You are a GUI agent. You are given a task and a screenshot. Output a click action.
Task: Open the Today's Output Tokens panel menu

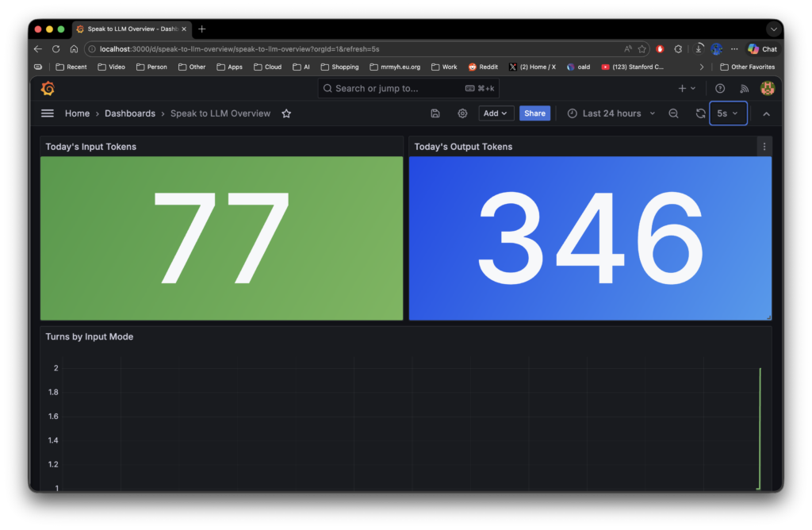tap(764, 147)
